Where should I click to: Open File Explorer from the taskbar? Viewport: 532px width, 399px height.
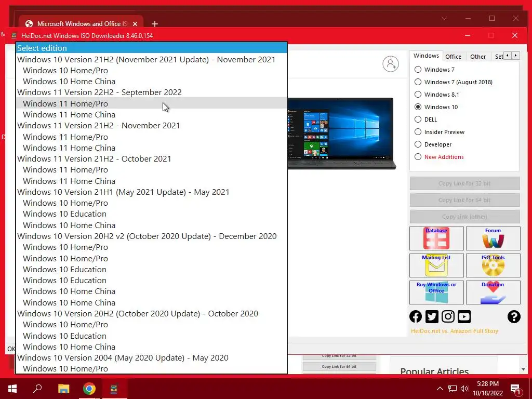tap(63, 389)
